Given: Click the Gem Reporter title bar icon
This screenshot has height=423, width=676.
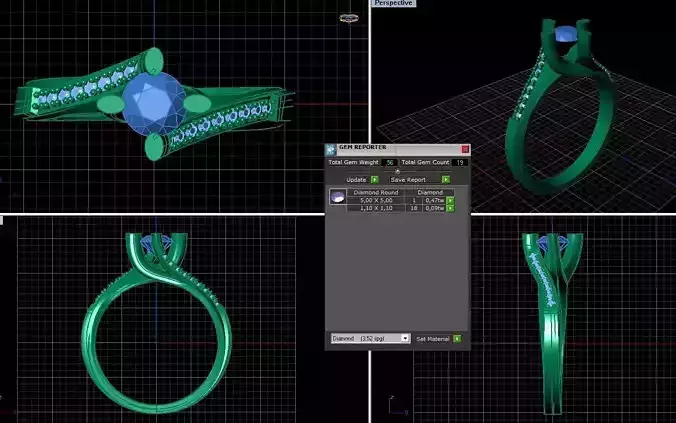Looking at the screenshot, I should [331, 150].
